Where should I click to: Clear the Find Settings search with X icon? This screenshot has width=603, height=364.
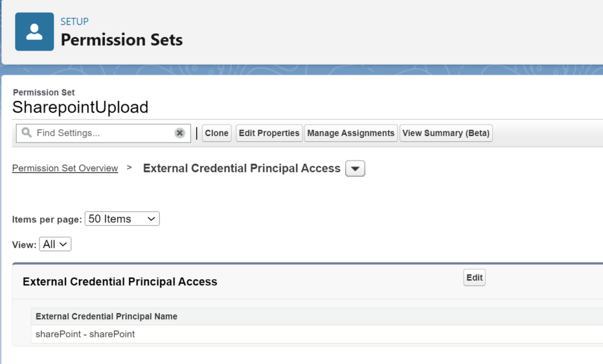click(180, 133)
